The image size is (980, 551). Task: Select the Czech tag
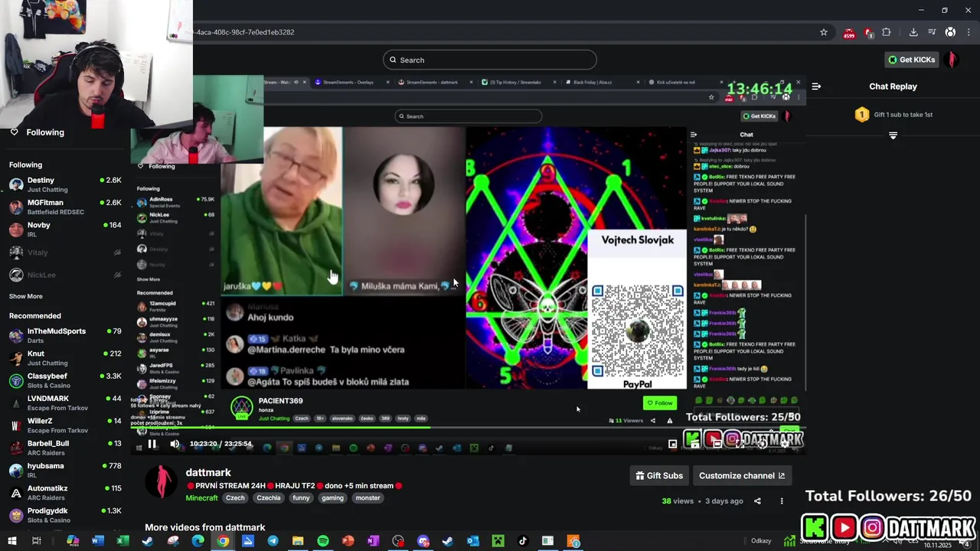click(x=235, y=497)
